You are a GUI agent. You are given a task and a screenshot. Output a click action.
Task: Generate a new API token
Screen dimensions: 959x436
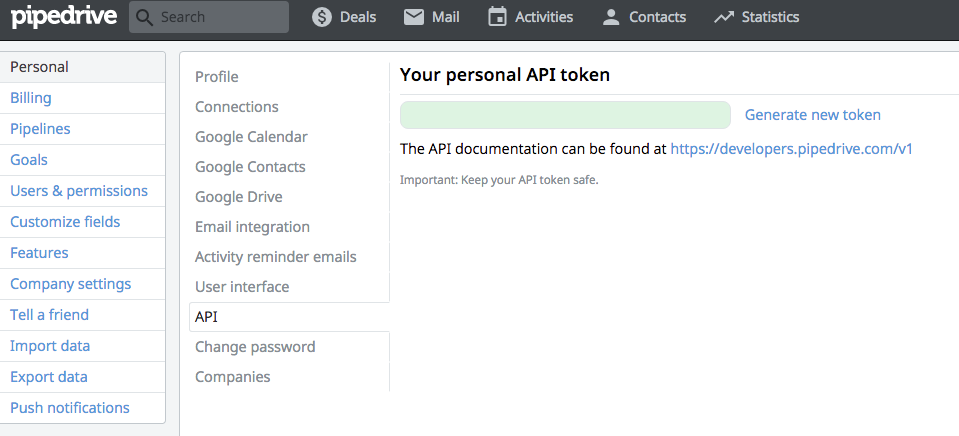[812, 115]
